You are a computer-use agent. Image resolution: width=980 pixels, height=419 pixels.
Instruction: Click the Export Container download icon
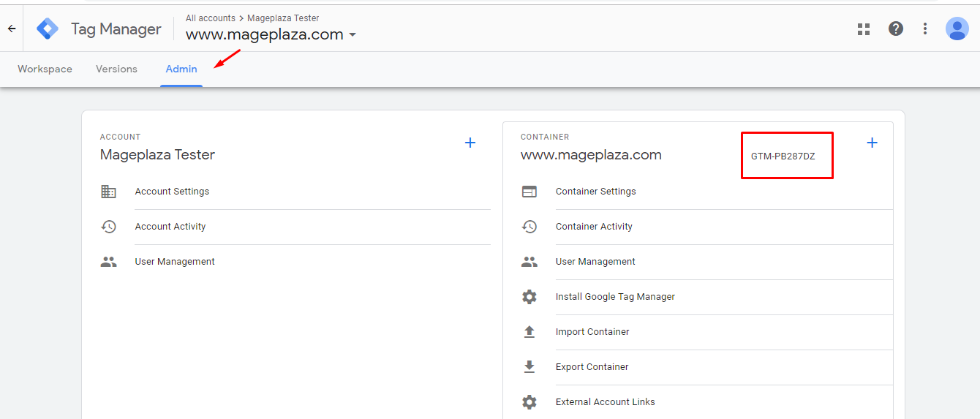pos(529,367)
